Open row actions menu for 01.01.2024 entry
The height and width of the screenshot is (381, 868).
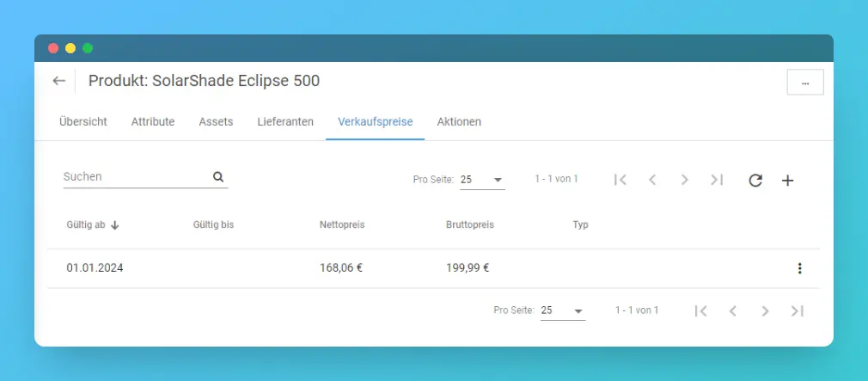799,268
